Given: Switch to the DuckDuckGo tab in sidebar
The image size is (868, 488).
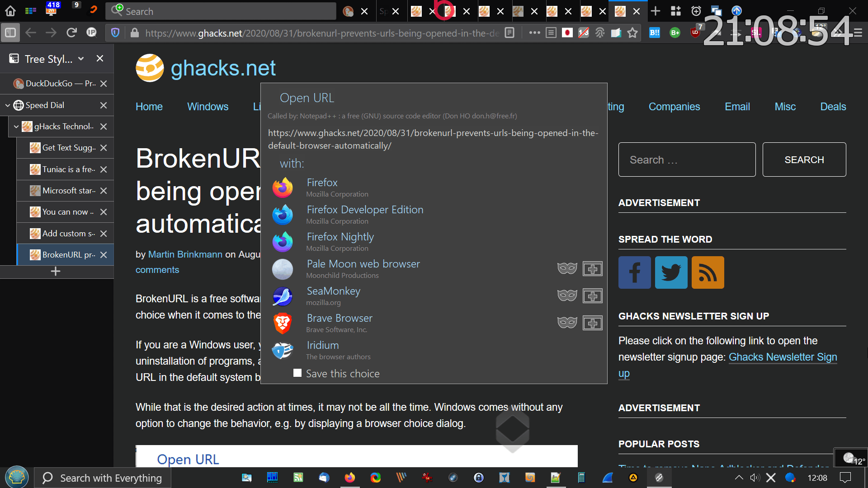Looking at the screenshot, I should (57, 84).
